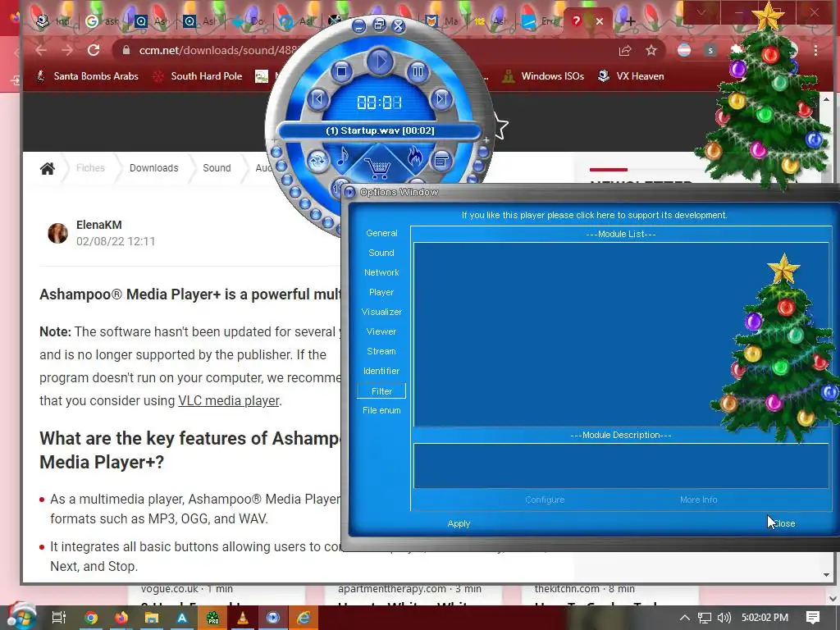Open Task View on the taskbar
The height and width of the screenshot is (630, 840).
pyautogui.click(x=59, y=618)
